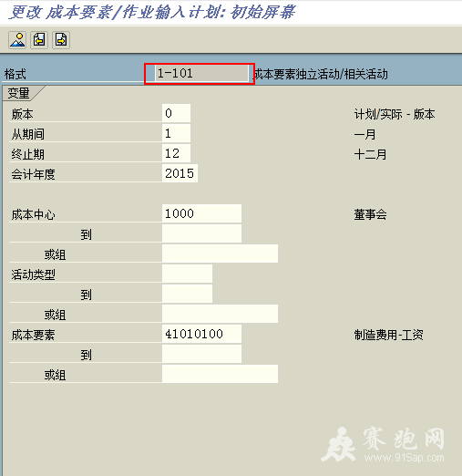
Task: Click the 制造费用-工资 description text
Action: point(388,335)
